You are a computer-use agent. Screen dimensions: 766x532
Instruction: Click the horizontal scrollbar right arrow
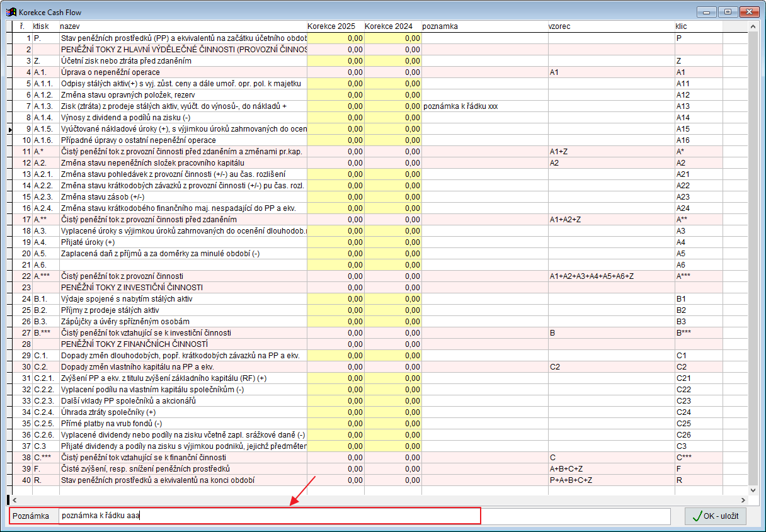tap(742, 500)
